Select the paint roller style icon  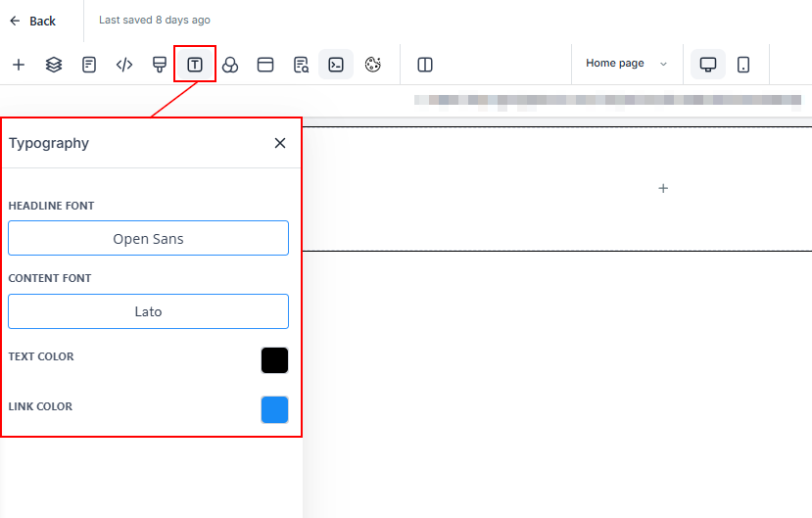pos(160,65)
